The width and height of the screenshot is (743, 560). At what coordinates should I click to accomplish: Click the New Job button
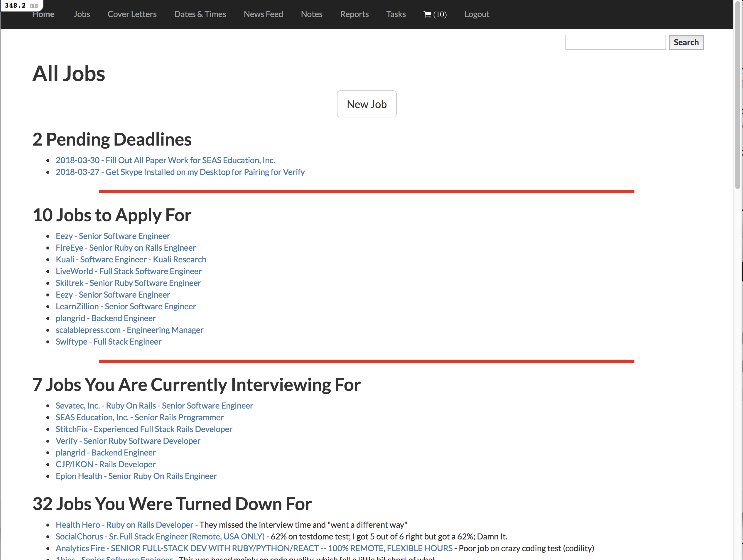(367, 104)
